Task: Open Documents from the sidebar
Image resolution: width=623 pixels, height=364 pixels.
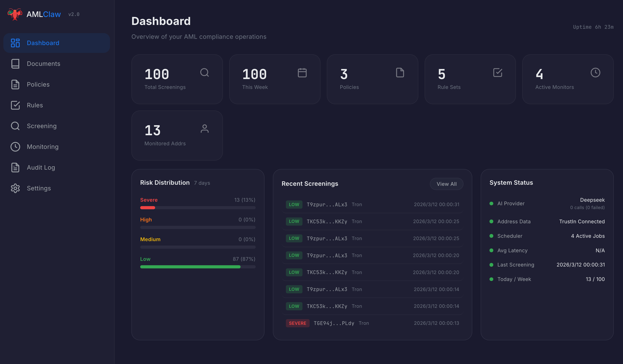Action: (43, 64)
